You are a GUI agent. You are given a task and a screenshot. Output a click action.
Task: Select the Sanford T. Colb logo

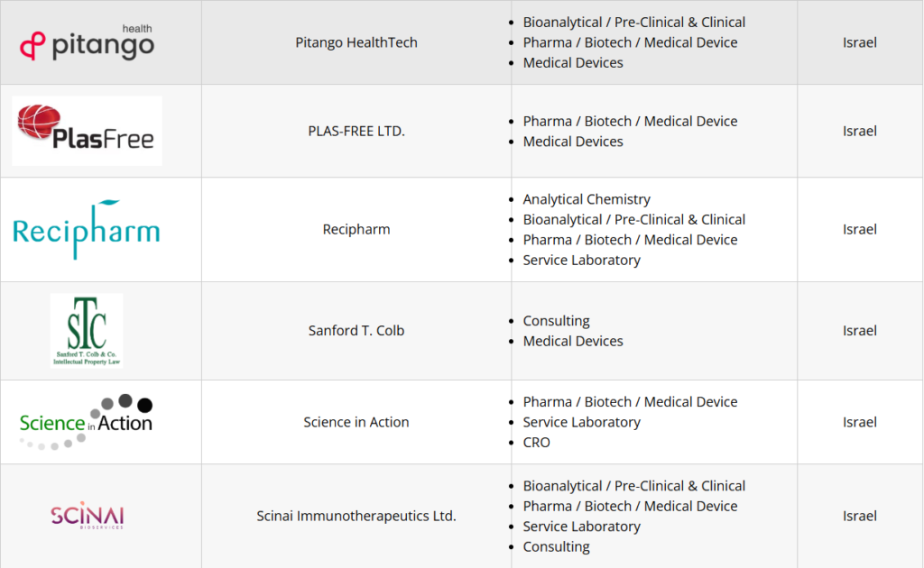click(x=87, y=330)
